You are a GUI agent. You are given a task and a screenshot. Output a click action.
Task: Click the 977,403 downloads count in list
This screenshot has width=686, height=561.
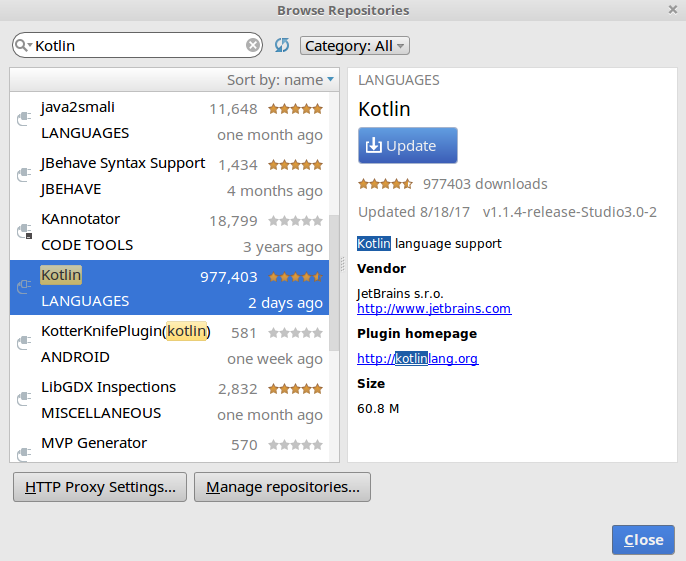tap(229, 277)
